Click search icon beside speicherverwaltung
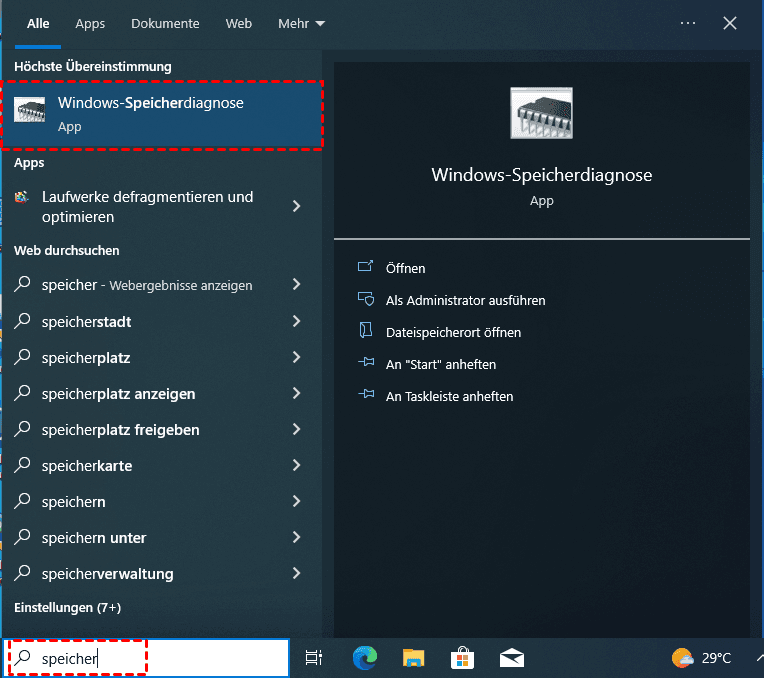 [22, 574]
